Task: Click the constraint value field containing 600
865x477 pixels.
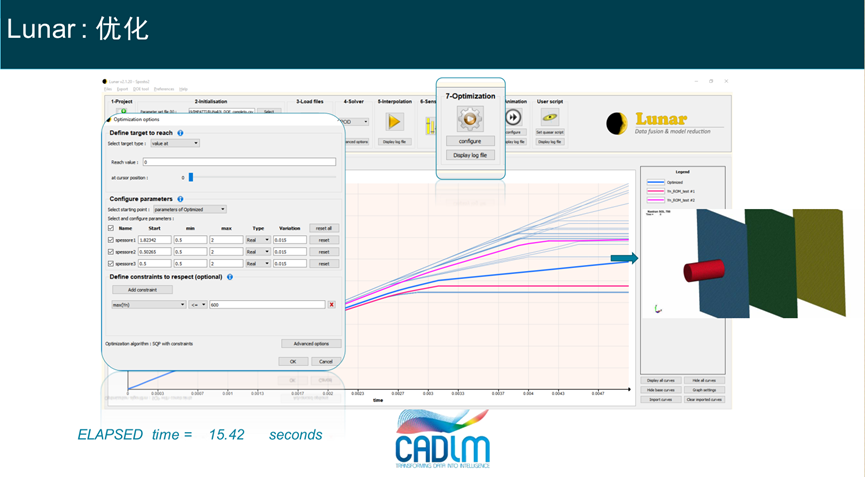Action: pos(267,304)
